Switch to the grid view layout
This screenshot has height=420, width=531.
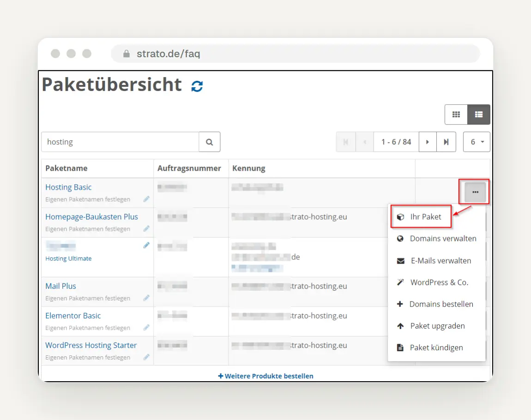coord(456,114)
